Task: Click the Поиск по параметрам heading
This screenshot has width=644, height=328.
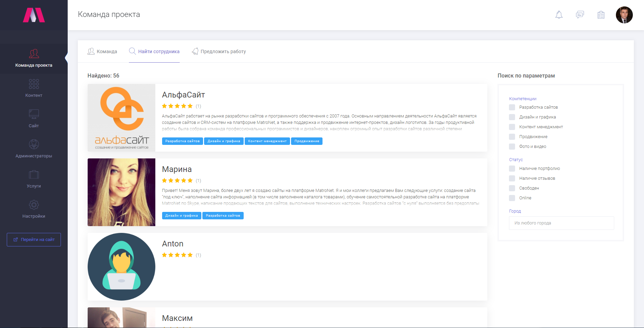Action: (526, 76)
